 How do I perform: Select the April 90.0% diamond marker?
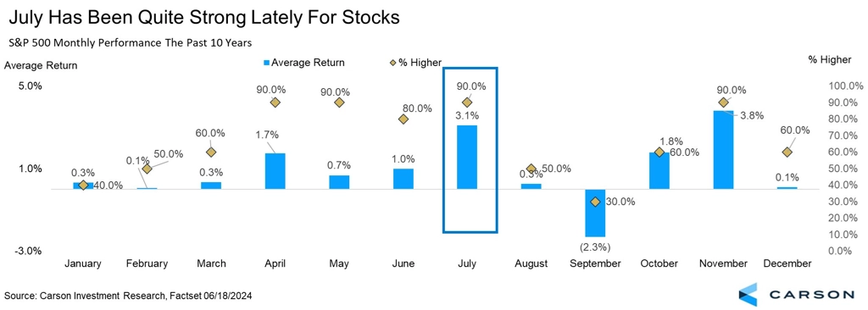[x=275, y=102]
